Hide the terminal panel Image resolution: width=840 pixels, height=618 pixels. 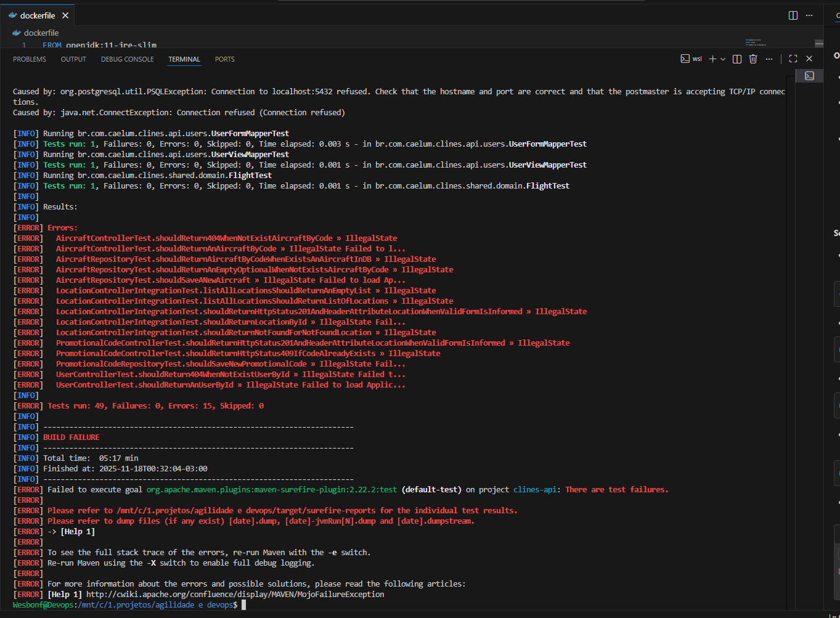tap(809, 59)
